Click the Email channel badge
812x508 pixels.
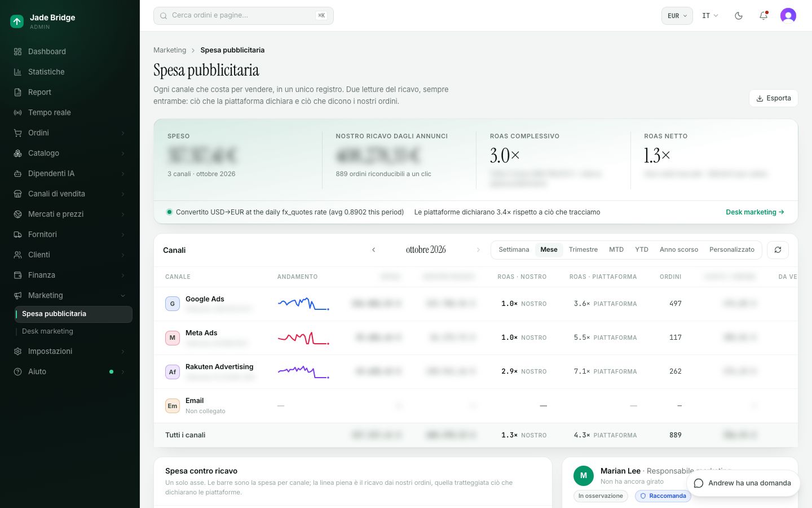coord(173,406)
